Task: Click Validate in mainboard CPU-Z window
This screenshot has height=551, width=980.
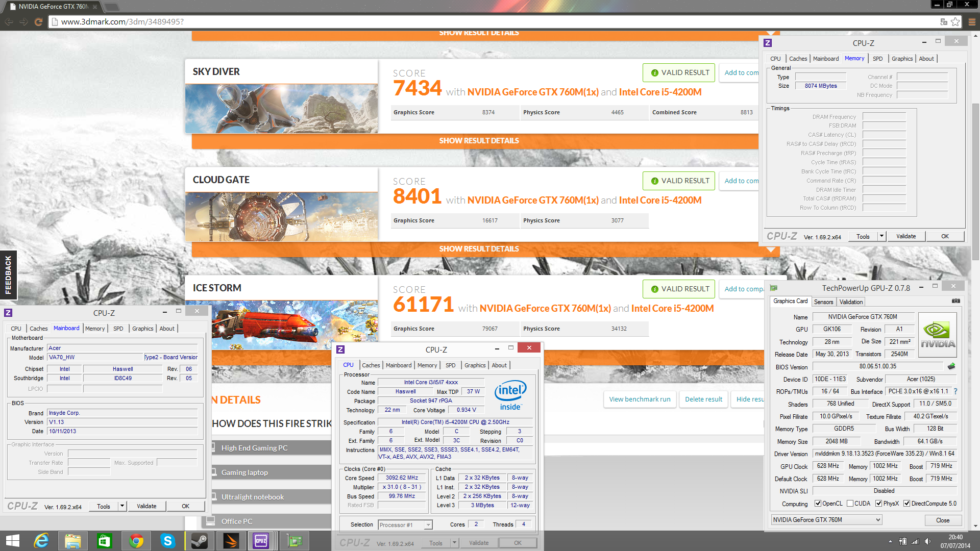Action: click(146, 506)
